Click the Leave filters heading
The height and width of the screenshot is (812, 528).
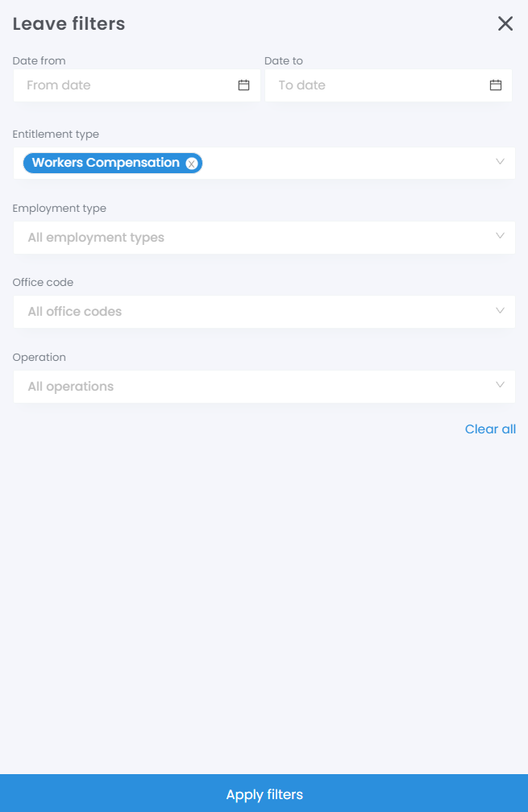point(69,23)
